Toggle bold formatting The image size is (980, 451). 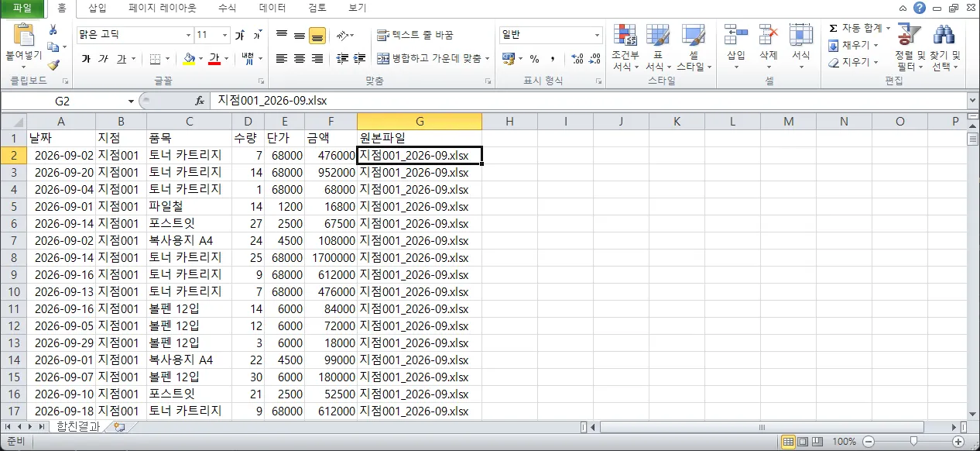point(86,59)
